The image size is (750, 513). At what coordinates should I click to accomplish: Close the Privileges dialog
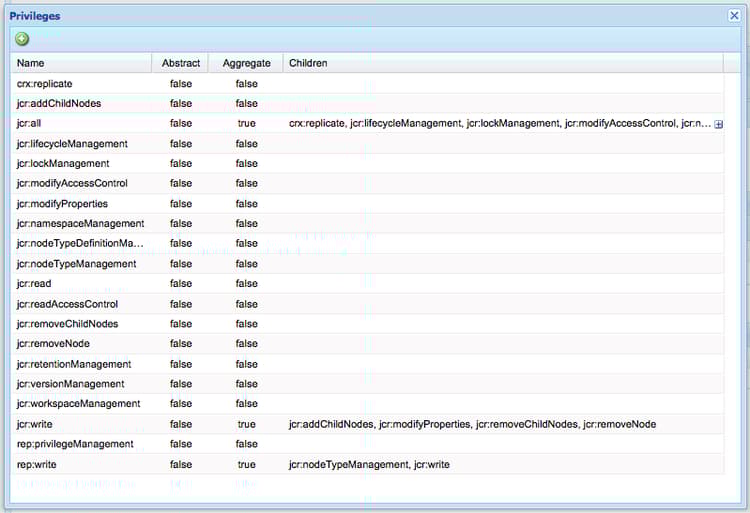pos(734,15)
